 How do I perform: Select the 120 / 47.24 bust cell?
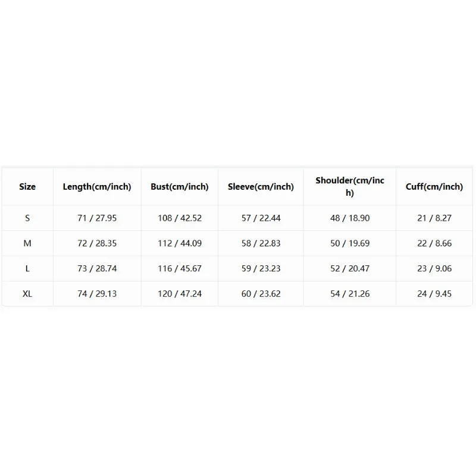180,293
